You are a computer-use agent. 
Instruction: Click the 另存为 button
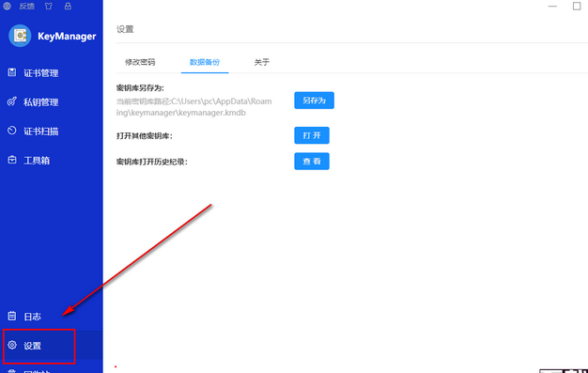314,101
